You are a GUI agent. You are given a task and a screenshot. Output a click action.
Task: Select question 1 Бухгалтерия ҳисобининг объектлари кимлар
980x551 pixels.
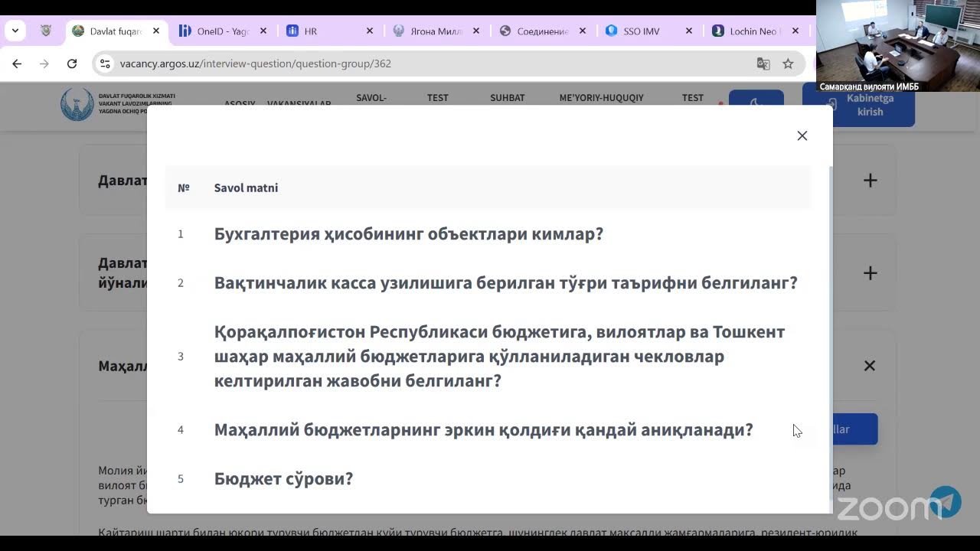[409, 234]
